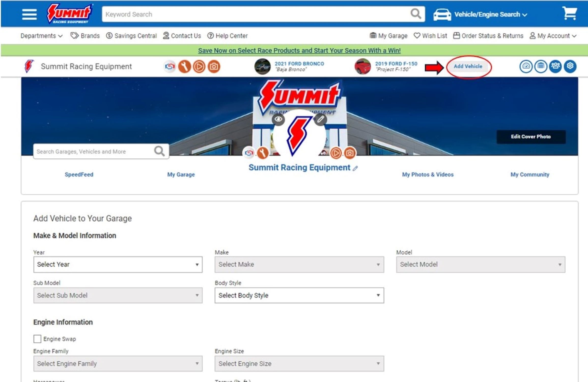588x382 pixels.
Task: Click the blue community people icon
Action: [x=556, y=67]
